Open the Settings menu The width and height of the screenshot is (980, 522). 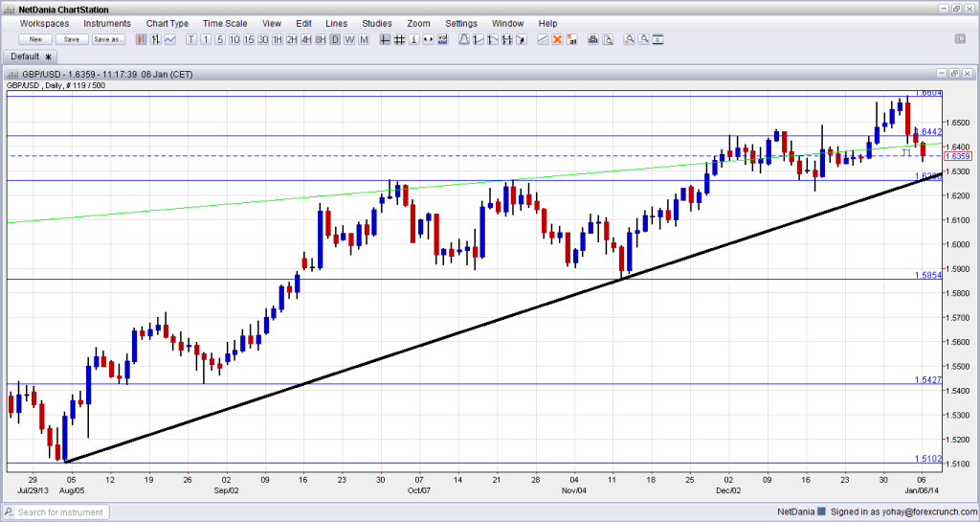461,23
